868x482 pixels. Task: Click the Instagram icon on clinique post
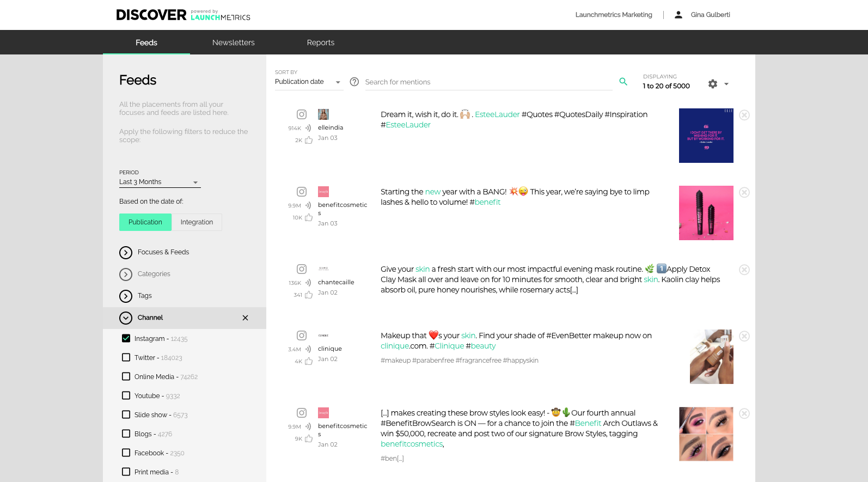[x=302, y=335]
